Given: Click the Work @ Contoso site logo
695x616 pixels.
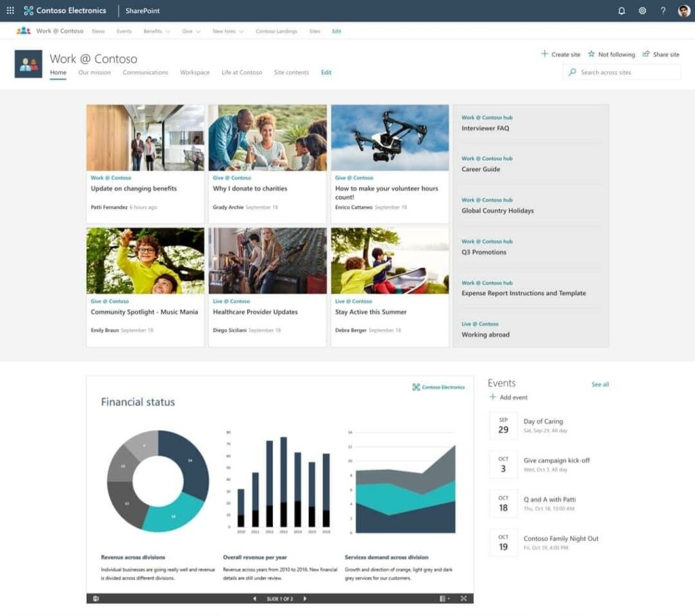Looking at the screenshot, I should coord(29,64).
